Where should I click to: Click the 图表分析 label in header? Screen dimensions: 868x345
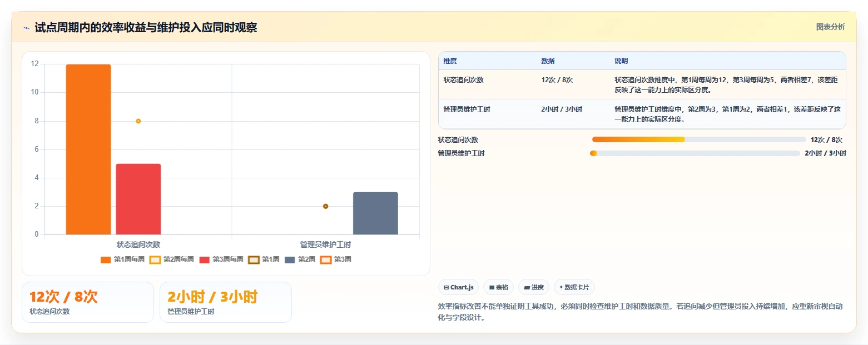830,27
